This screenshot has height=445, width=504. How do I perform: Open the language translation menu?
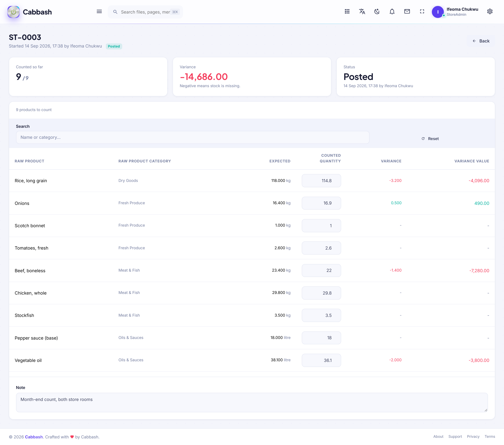pos(362,12)
